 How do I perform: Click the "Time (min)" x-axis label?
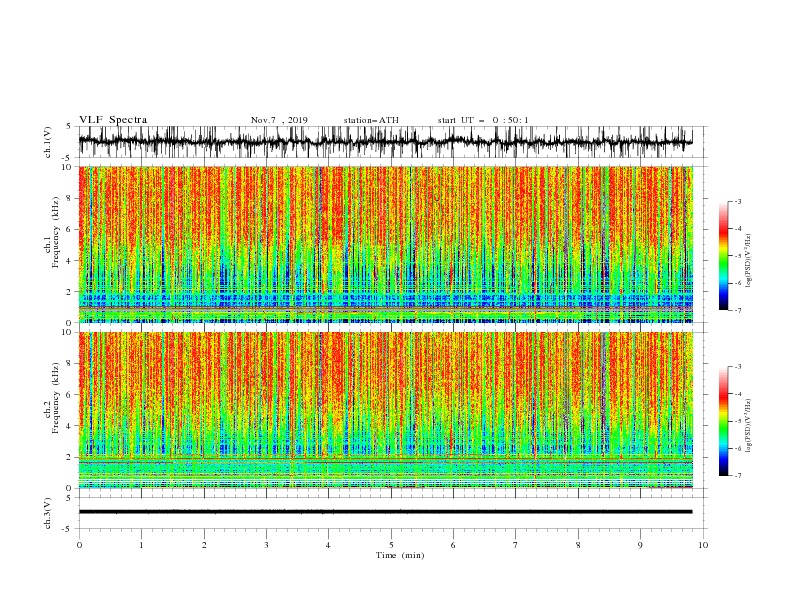(x=400, y=555)
